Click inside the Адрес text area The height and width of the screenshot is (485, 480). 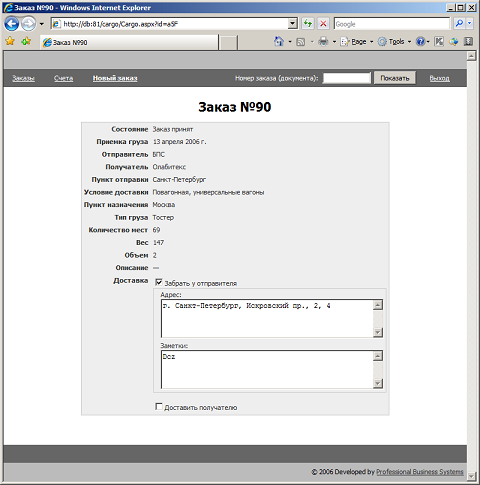[x=267, y=319]
